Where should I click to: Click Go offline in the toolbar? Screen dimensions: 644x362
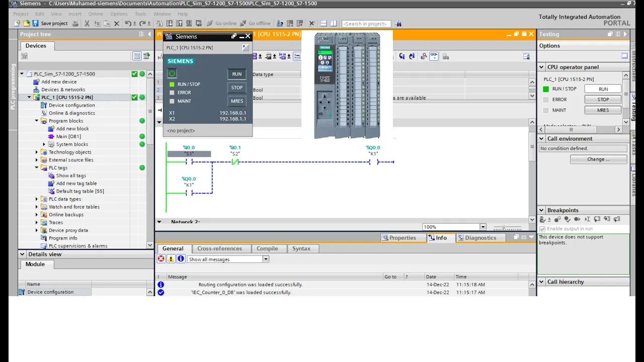click(x=255, y=24)
